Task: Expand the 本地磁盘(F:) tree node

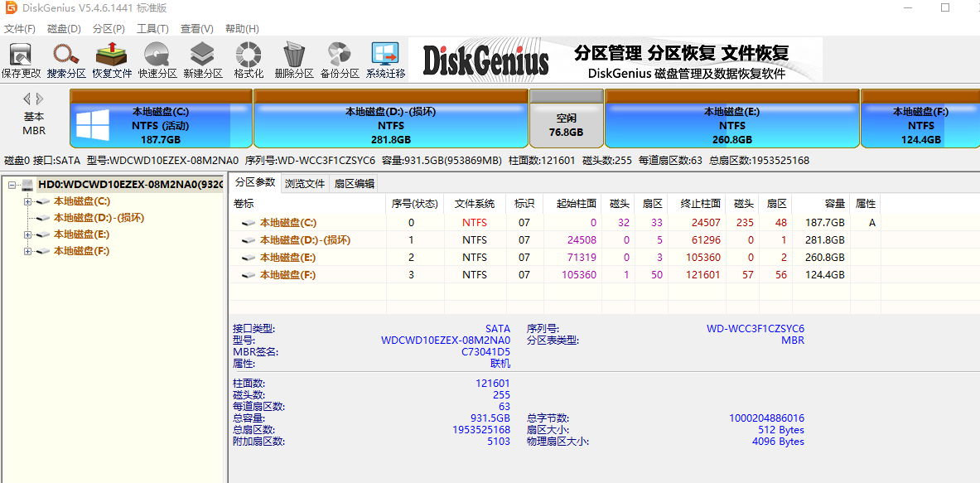Action: tap(27, 251)
